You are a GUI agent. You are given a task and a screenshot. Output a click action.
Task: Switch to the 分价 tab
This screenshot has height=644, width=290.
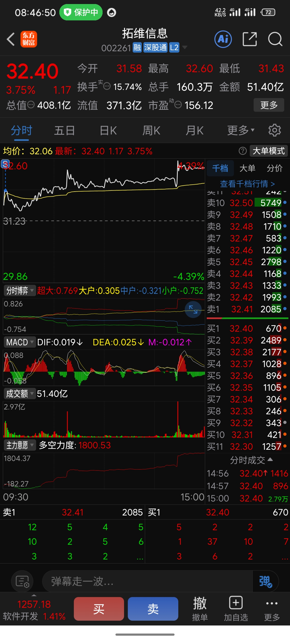pos(274,168)
